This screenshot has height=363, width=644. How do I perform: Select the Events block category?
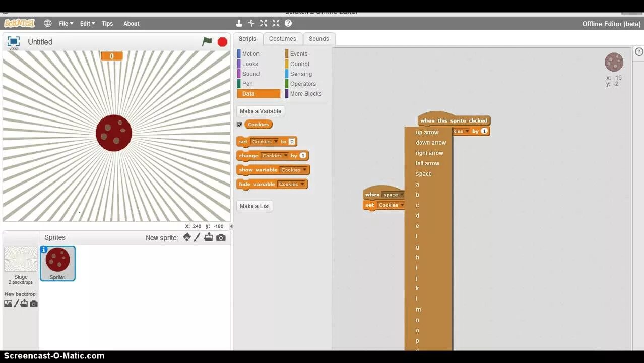[x=299, y=54]
